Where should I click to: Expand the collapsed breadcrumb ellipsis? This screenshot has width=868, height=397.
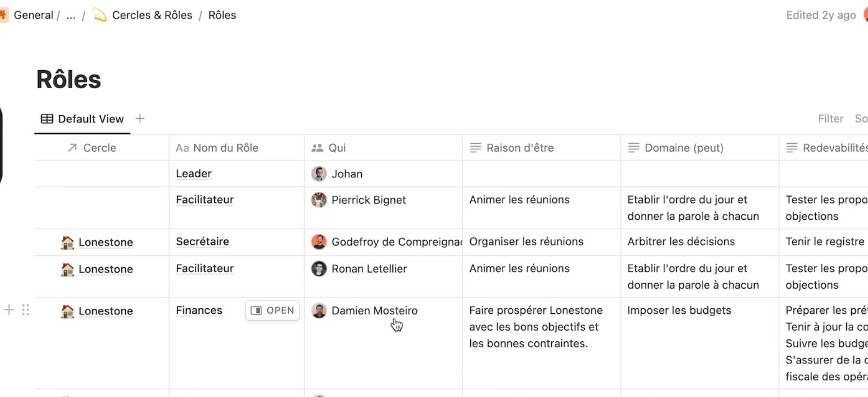tap(71, 15)
